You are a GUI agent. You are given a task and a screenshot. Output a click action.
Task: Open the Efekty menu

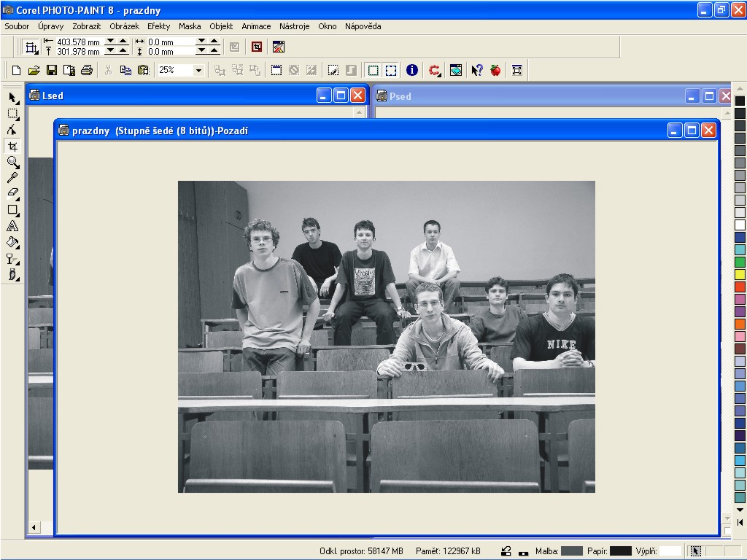(158, 26)
